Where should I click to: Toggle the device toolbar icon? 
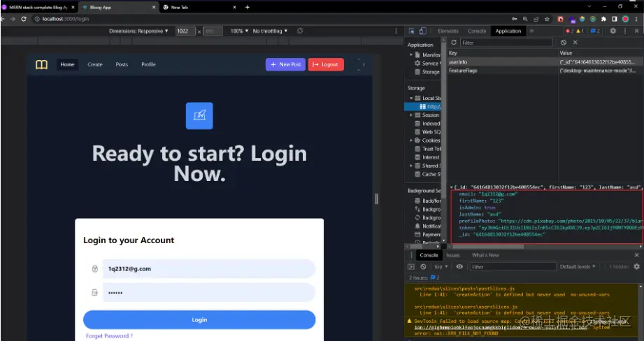[x=422, y=31]
